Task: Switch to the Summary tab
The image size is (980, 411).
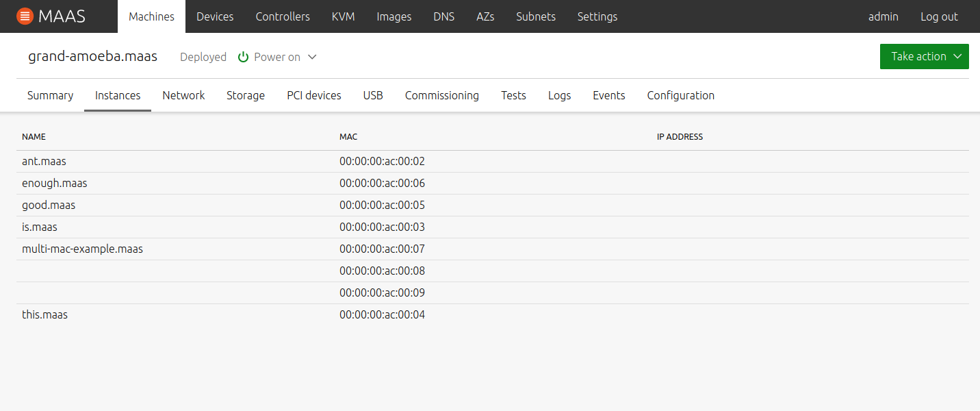Action: [x=50, y=95]
